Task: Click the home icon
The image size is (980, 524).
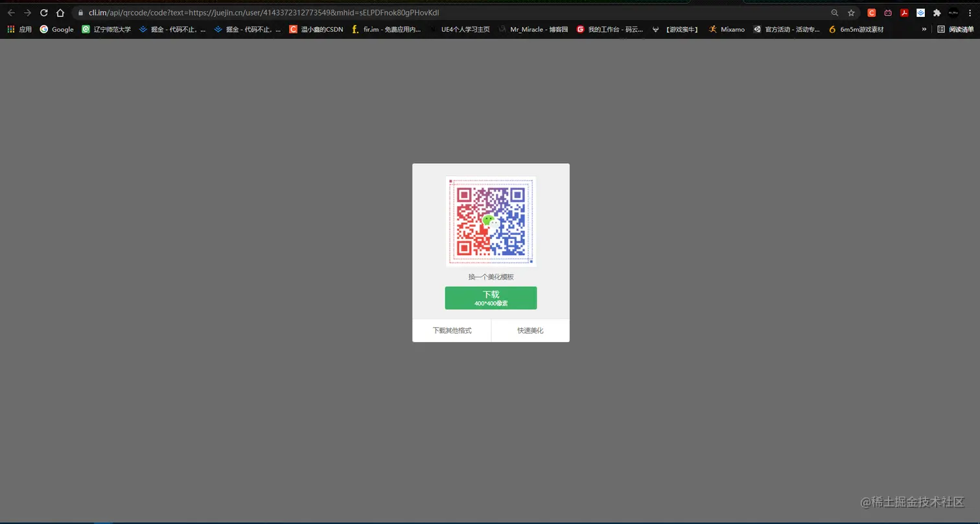Action: point(60,12)
